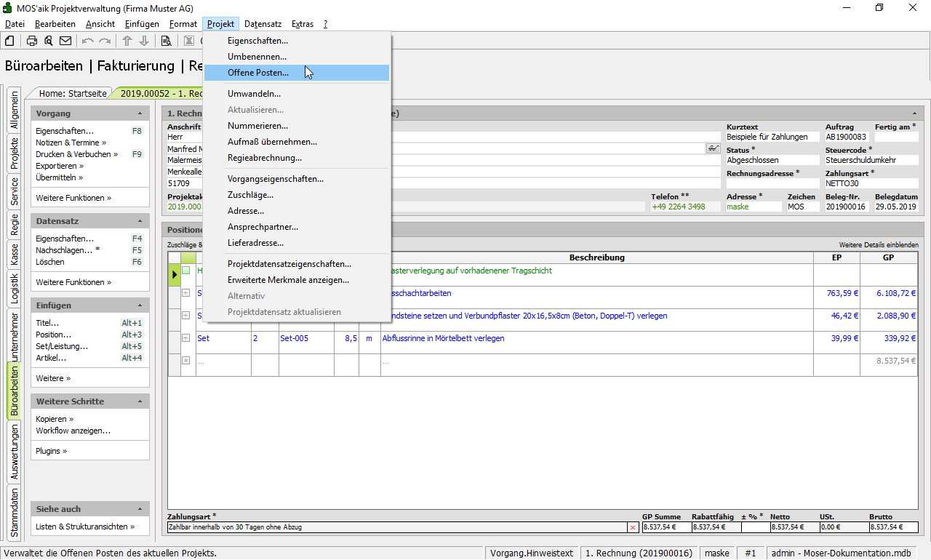
Task: Collapse the Vorgang sidebar panel
Action: (x=140, y=114)
